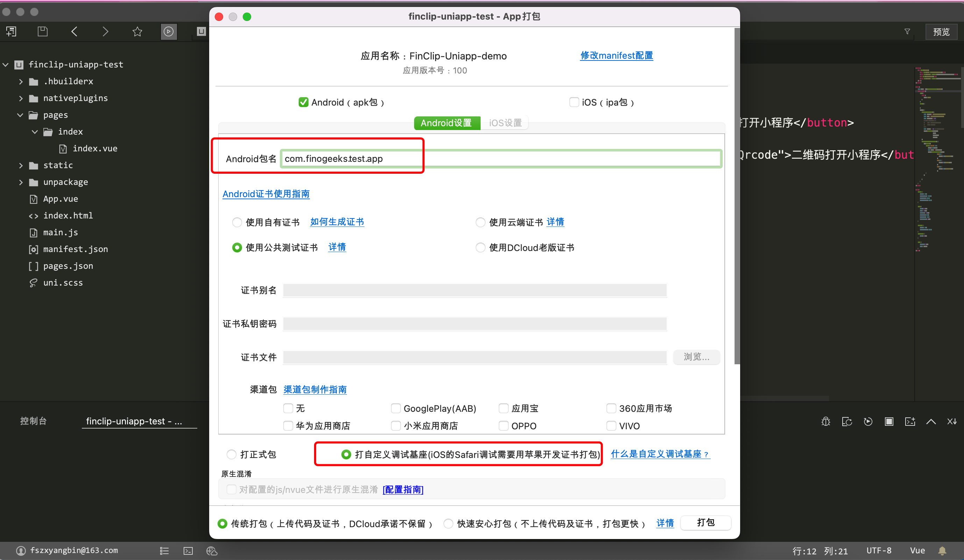Expand the unpackage folder
This screenshot has width=964, height=560.
pos(21,182)
